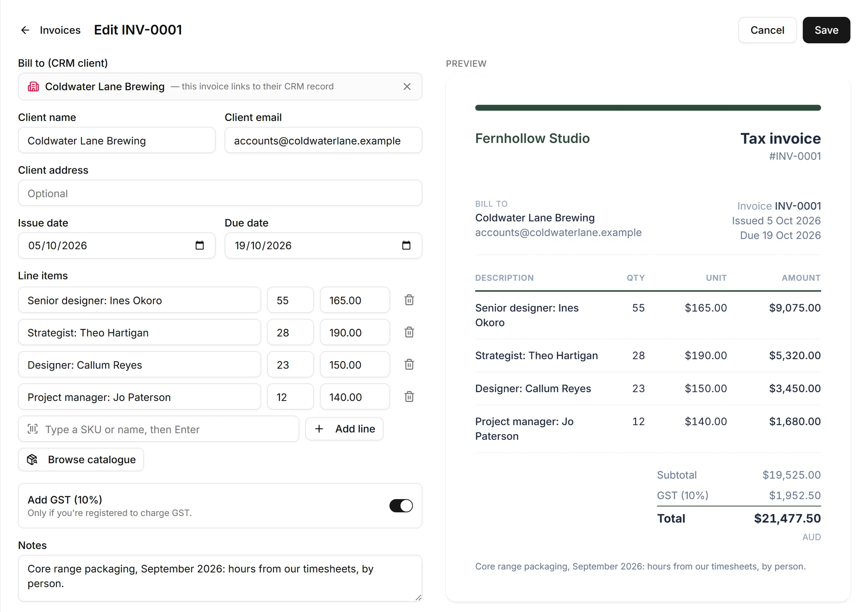Click the preview total $21,477.50
This screenshot has width=868, height=612.
point(787,518)
